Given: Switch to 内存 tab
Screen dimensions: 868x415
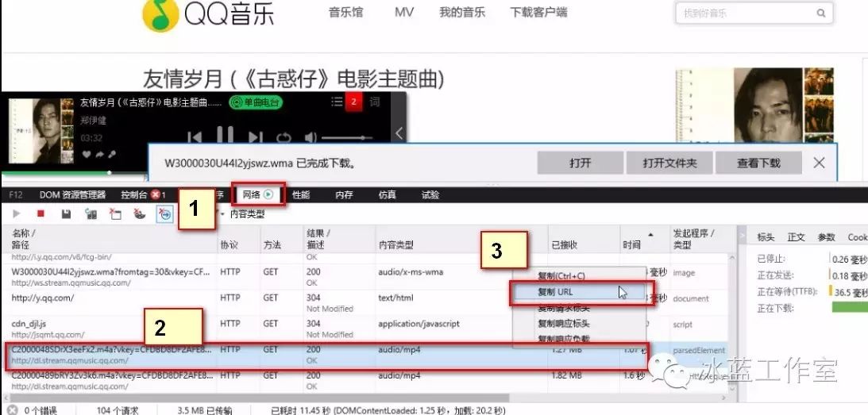Looking at the screenshot, I should (344, 194).
